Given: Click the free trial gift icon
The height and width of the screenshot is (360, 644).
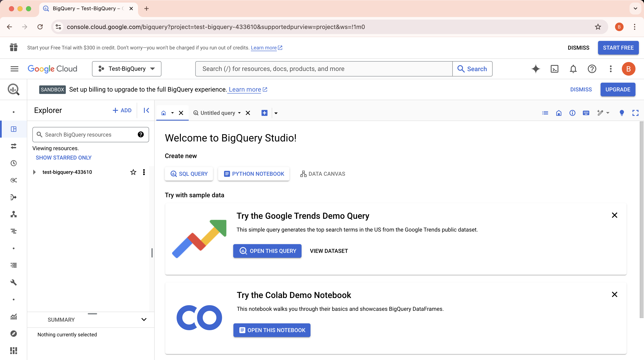Looking at the screenshot, I should click(13, 48).
